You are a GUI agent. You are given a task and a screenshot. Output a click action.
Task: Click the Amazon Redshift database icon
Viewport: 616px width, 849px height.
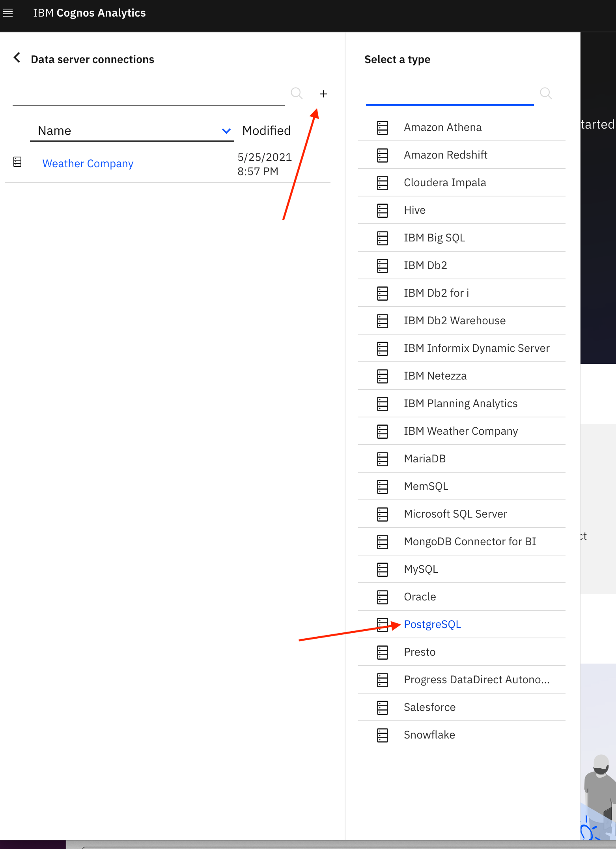(x=383, y=155)
